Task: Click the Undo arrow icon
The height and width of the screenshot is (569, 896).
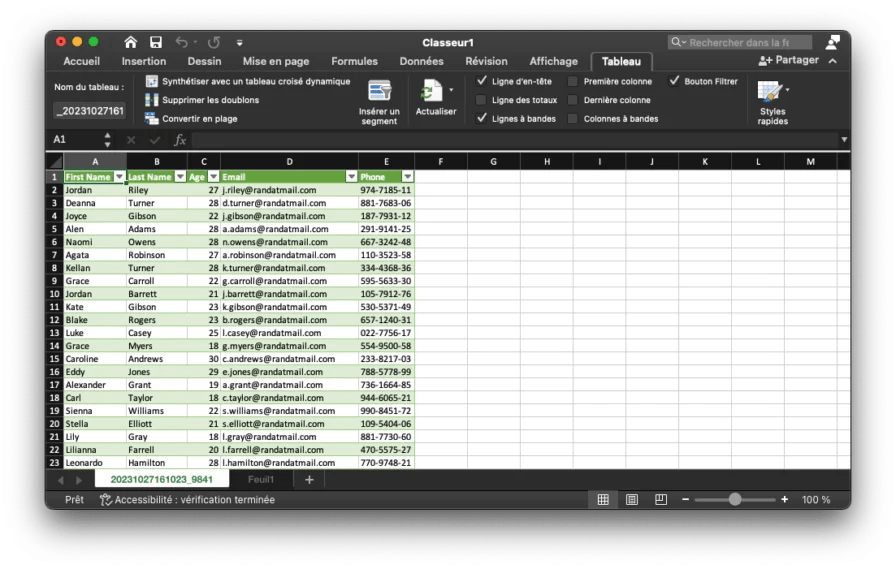Action: pos(181,42)
